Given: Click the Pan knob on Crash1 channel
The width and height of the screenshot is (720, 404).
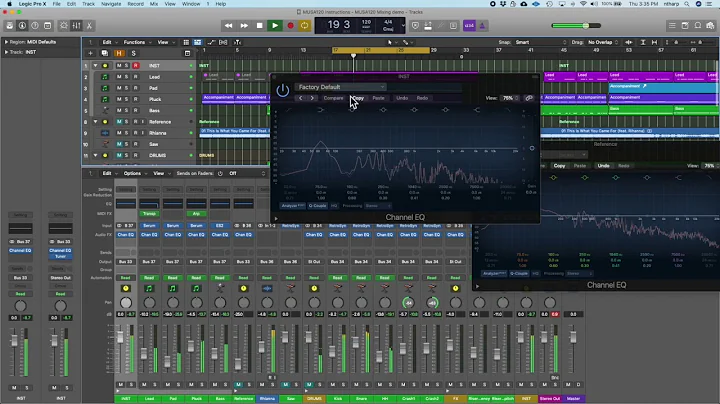Looking at the screenshot, I should 408,303.
